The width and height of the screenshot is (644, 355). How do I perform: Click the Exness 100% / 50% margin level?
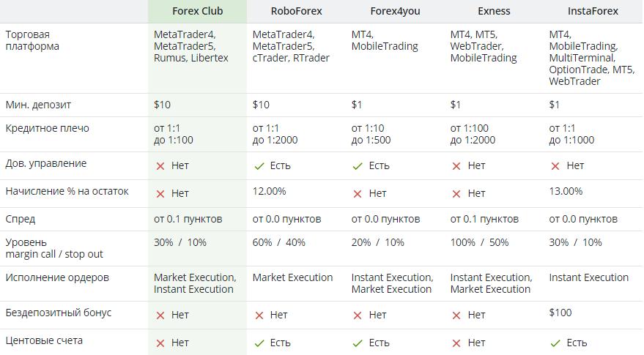pyautogui.click(x=479, y=242)
